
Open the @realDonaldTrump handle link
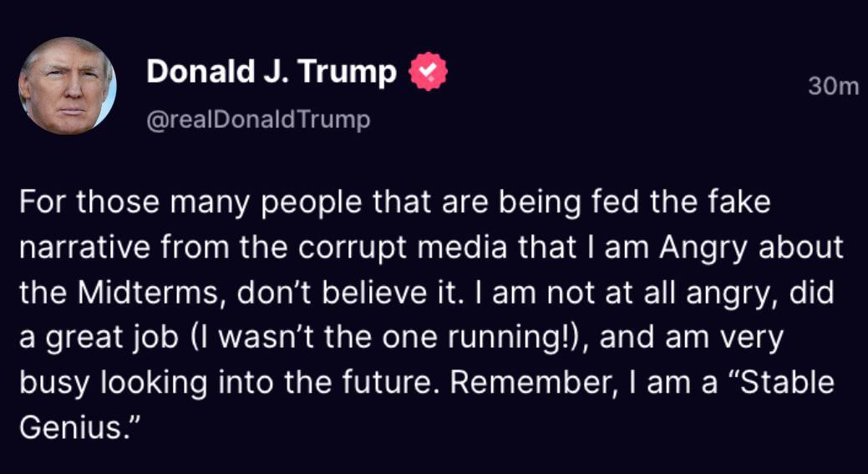coord(258,120)
